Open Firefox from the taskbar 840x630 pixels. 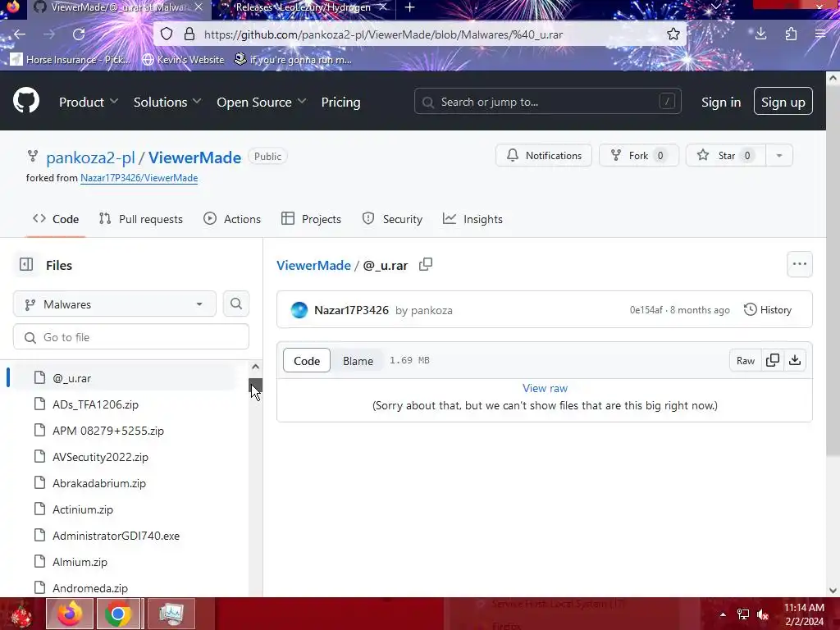(x=70, y=614)
